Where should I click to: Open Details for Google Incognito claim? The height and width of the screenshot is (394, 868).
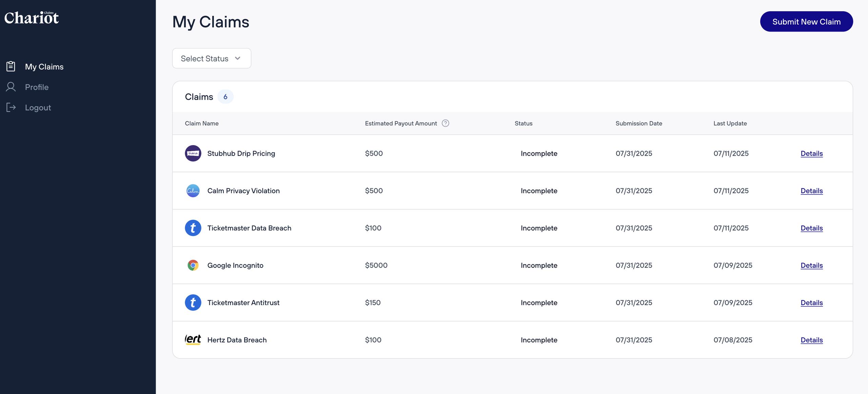point(811,265)
